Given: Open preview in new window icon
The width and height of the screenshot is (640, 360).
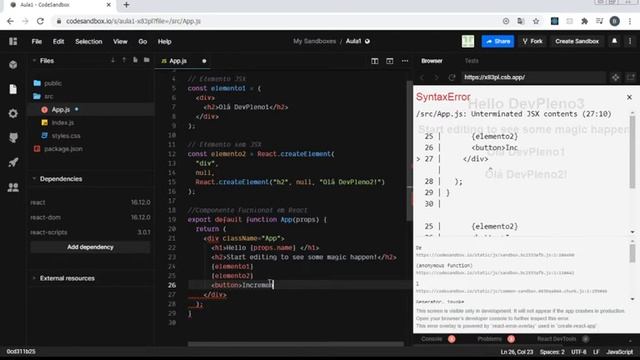Looking at the screenshot, I should (631, 77).
